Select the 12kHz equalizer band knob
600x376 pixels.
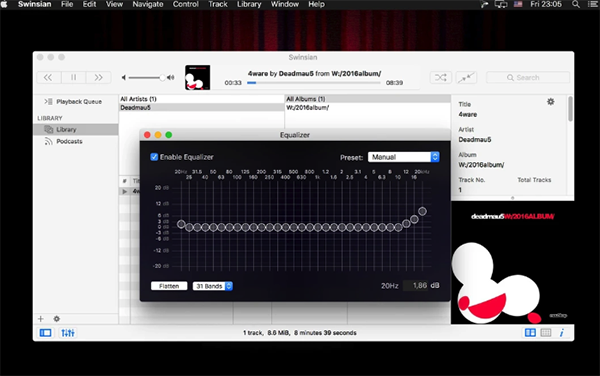coord(406,224)
